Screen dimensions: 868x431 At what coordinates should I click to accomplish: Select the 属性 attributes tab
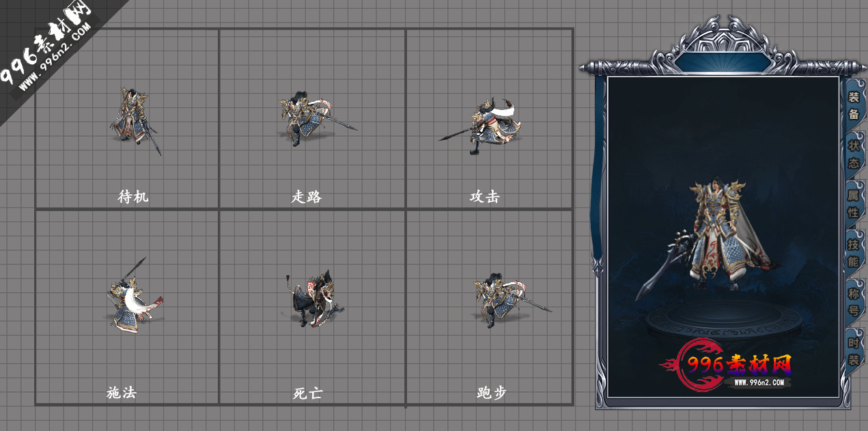pos(854,204)
